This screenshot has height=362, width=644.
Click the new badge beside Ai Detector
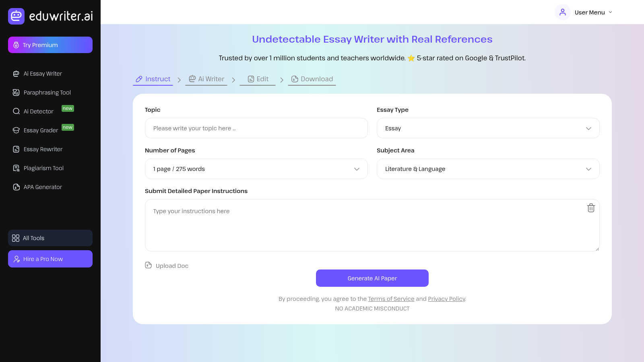(x=68, y=108)
